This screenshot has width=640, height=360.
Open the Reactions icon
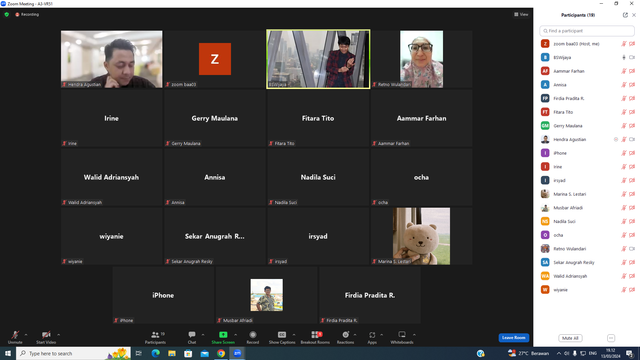click(x=345, y=335)
